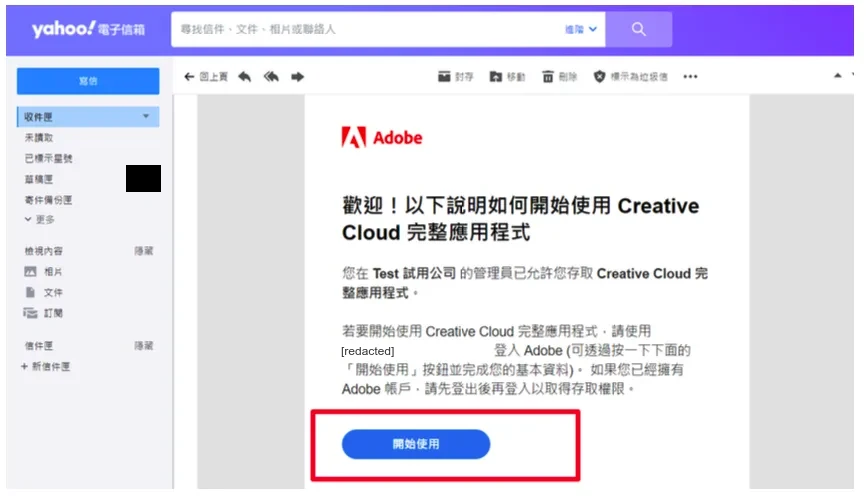
Task: Hide the 信件匣 folders section with 隱藏
Action: tap(144, 346)
